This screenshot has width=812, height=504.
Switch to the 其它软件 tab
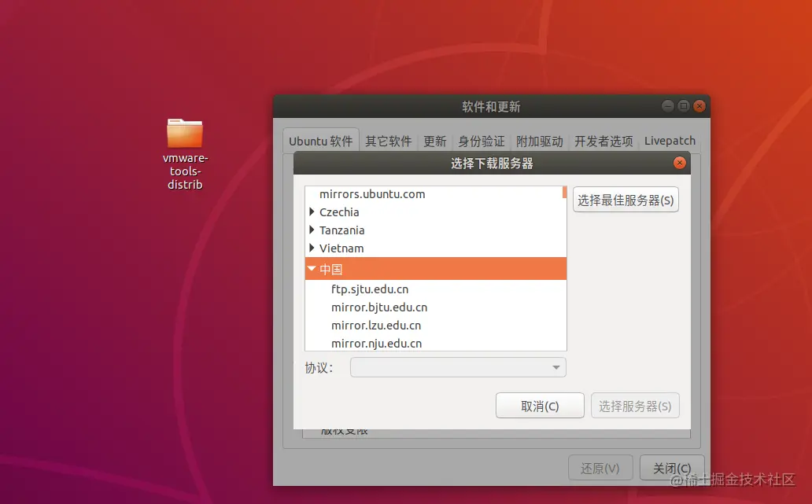point(389,141)
